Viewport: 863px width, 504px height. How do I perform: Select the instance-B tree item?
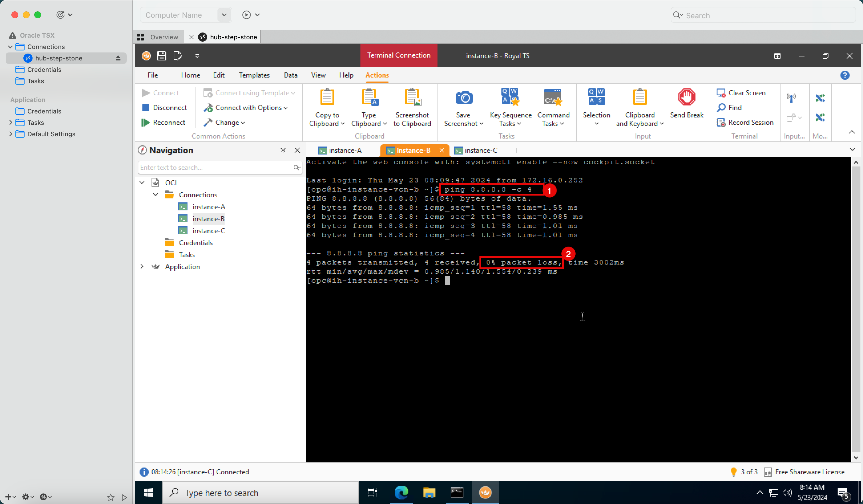[x=208, y=218]
